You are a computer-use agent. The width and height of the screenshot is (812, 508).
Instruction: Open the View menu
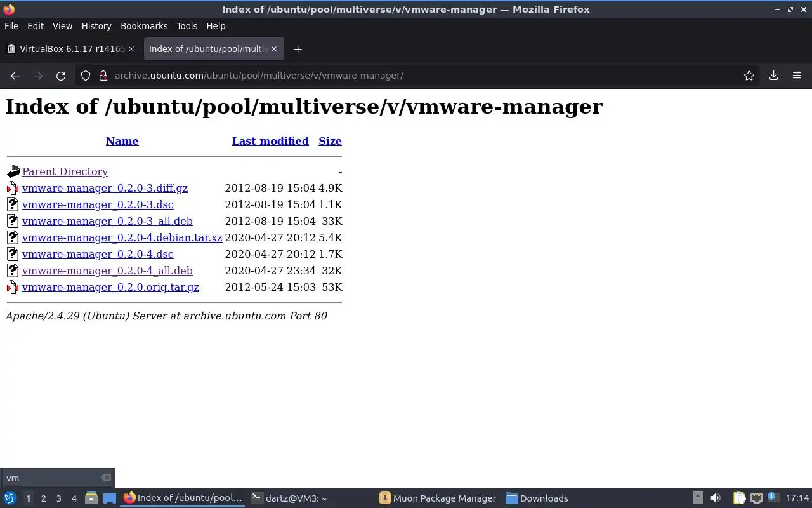click(62, 26)
